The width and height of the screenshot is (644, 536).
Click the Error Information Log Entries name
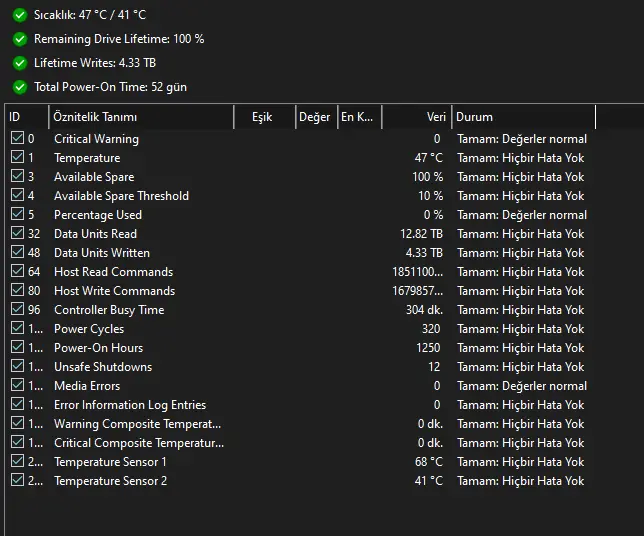point(130,405)
